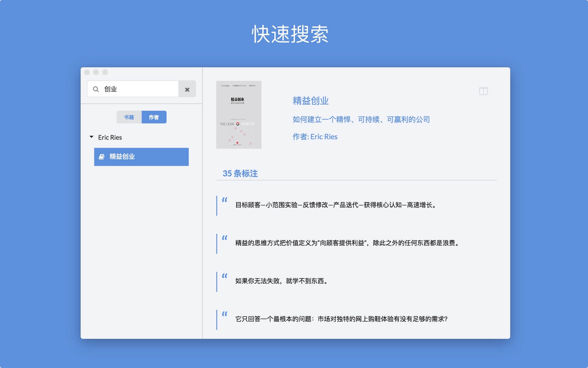588x368 pixels.
Task: Click the quote mark of third annotation
Action: click(x=225, y=276)
